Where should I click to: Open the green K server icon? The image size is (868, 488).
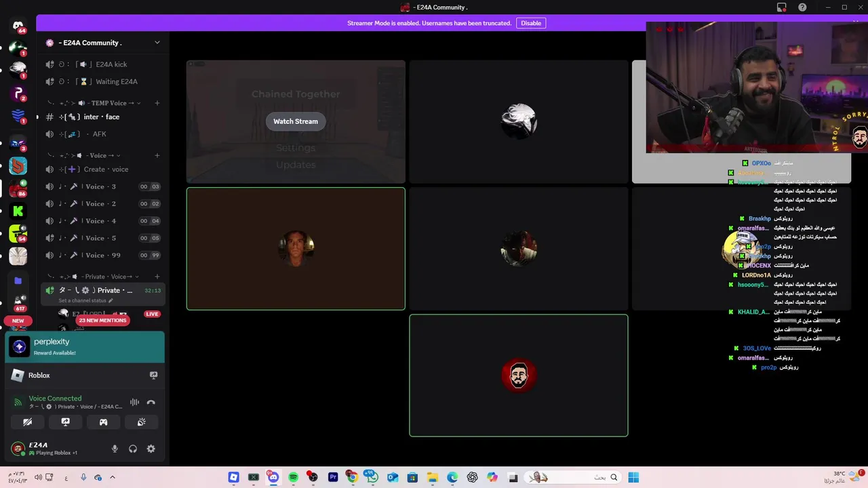(18, 211)
